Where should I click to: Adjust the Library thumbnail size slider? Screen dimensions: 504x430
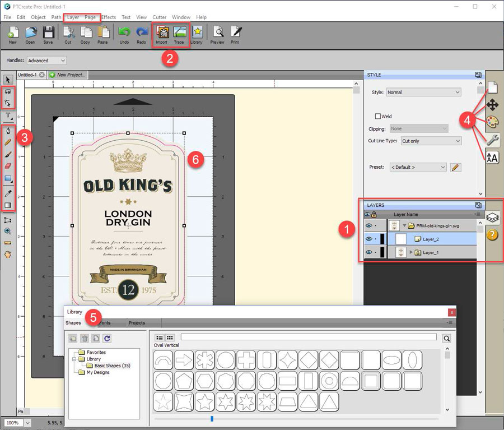pyautogui.click(x=212, y=419)
